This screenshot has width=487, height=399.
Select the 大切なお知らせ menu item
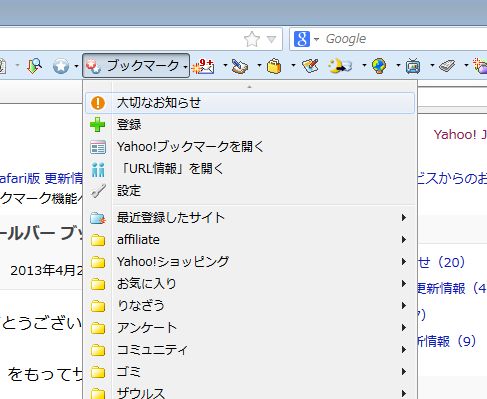coord(250,103)
